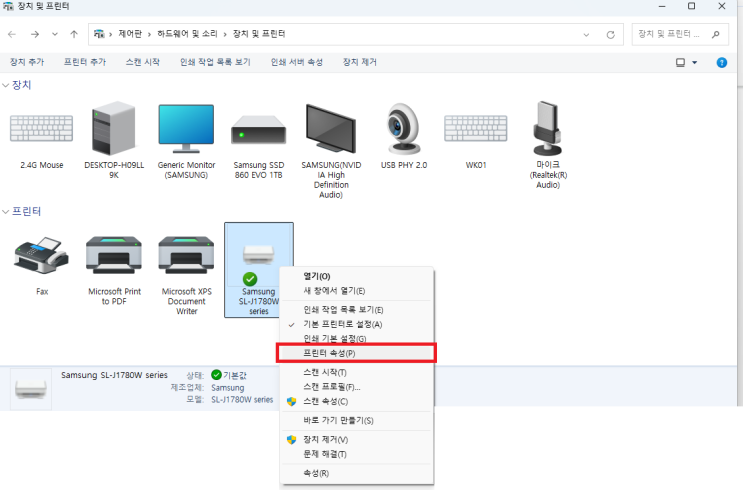The height and width of the screenshot is (490, 743).
Task: Click 장치 제거 in the toolbar
Action: 360,62
